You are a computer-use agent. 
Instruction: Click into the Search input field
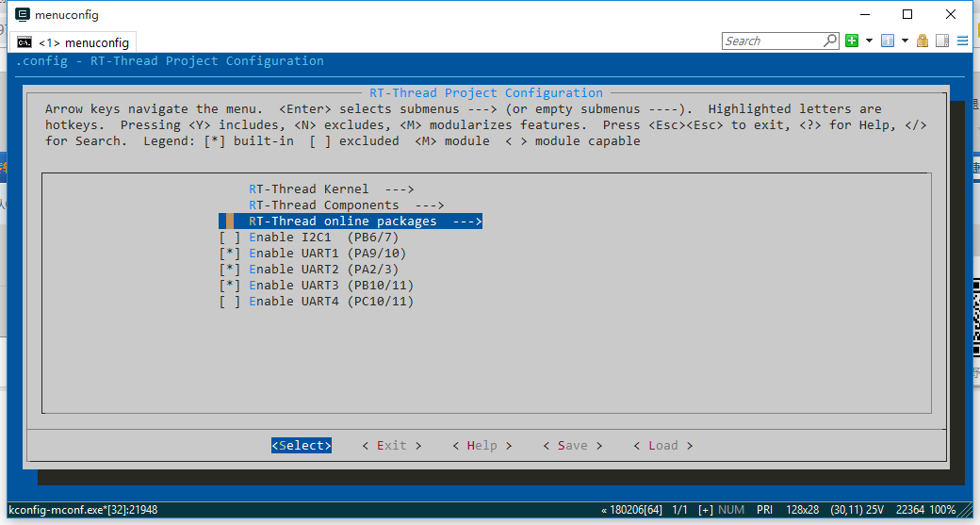tap(773, 41)
